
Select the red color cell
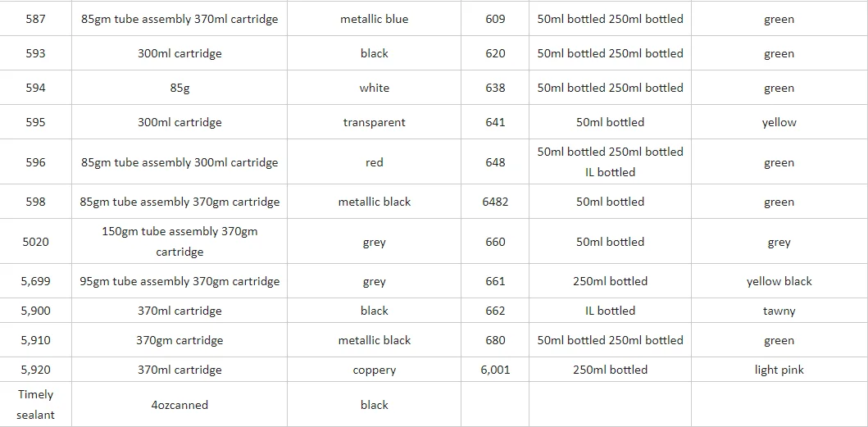coord(374,162)
